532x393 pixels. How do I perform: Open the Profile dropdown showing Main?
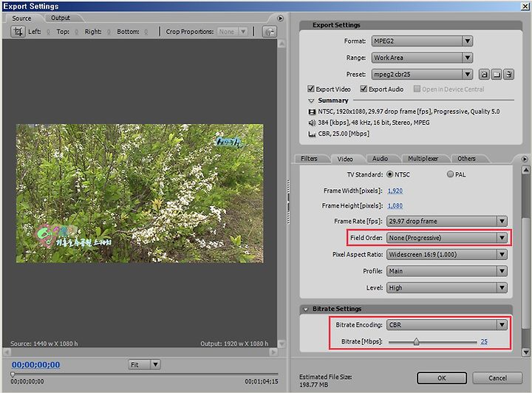click(x=447, y=271)
